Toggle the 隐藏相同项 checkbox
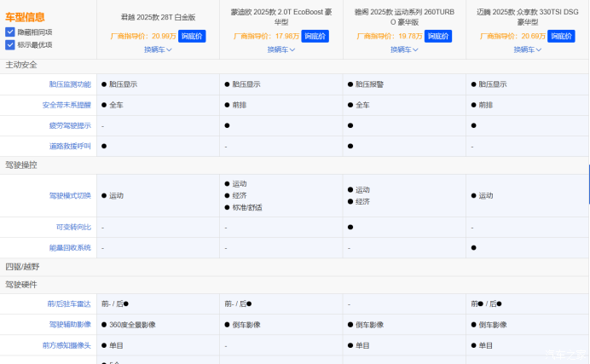The height and width of the screenshot is (364, 590). (x=10, y=32)
